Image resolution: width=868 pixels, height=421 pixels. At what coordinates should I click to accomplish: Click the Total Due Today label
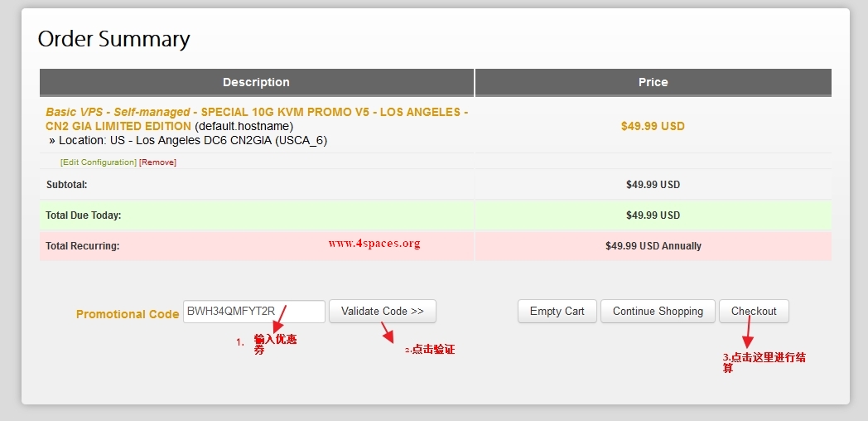click(83, 215)
